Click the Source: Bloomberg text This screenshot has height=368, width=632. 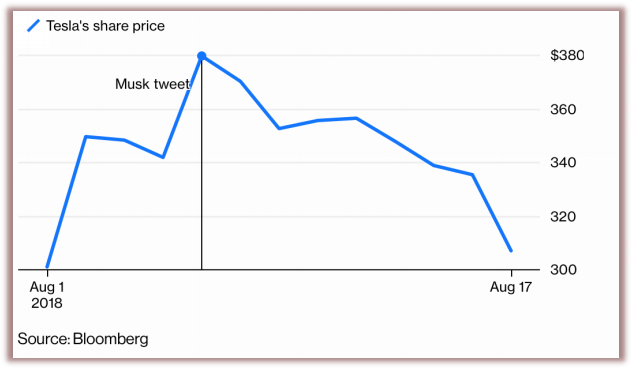(83, 339)
